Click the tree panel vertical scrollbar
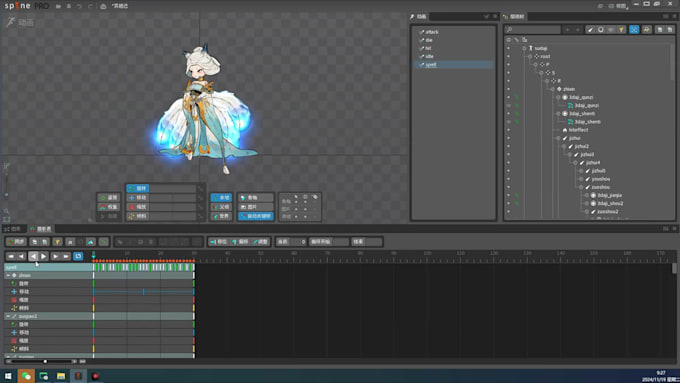Viewport: 680px width, 383px height. (672, 62)
